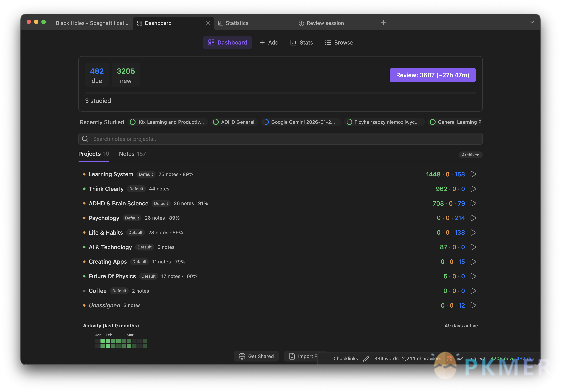Click 214 due count for Psychology

tap(460, 218)
